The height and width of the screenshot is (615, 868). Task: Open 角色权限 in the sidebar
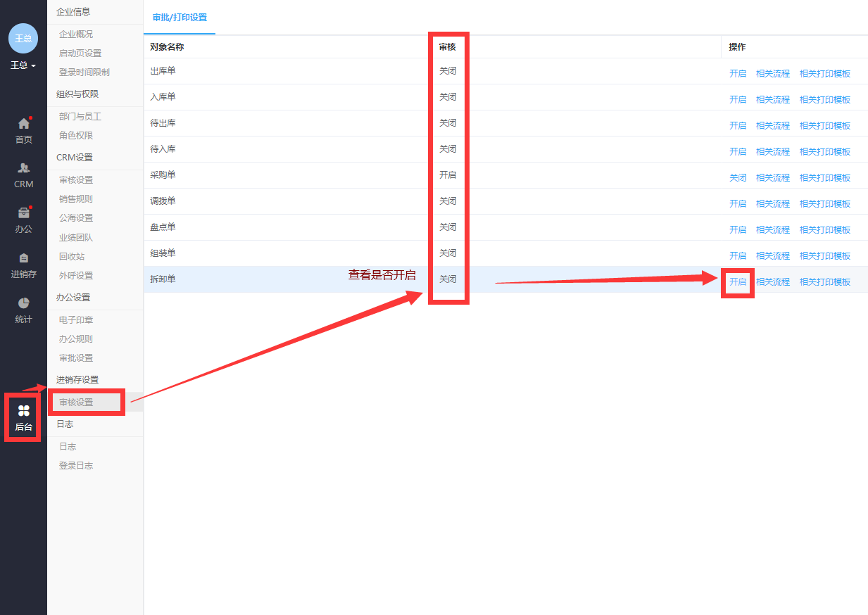tap(76, 135)
